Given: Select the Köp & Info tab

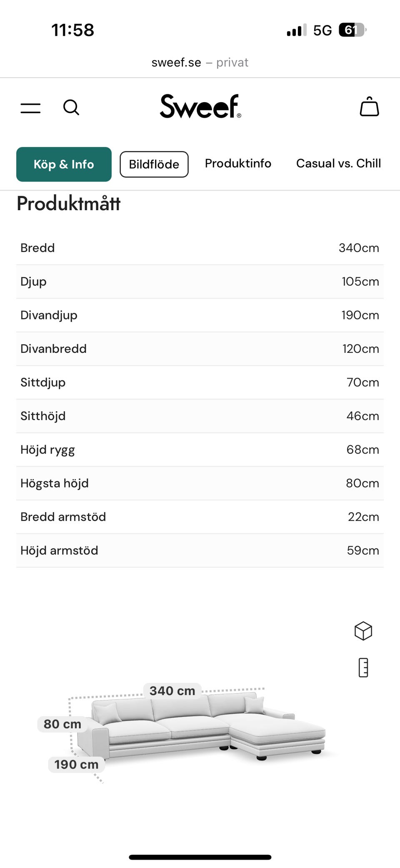Looking at the screenshot, I should pyautogui.click(x=64, y=164).
